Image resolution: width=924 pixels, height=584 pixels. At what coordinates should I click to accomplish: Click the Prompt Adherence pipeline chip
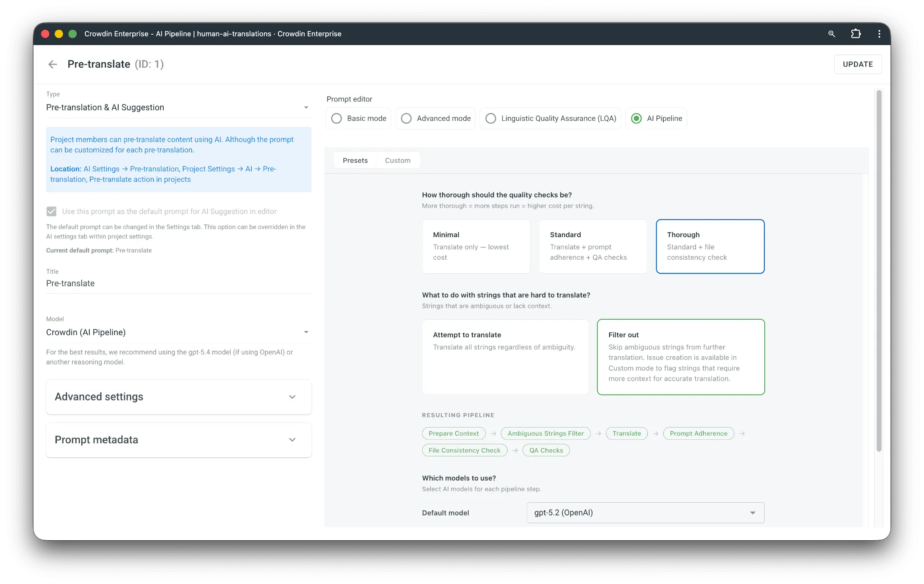click(x=698, y=433)
